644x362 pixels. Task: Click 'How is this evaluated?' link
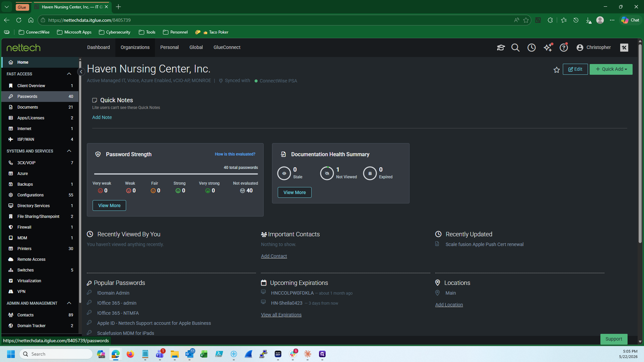[x=235, y=154]
